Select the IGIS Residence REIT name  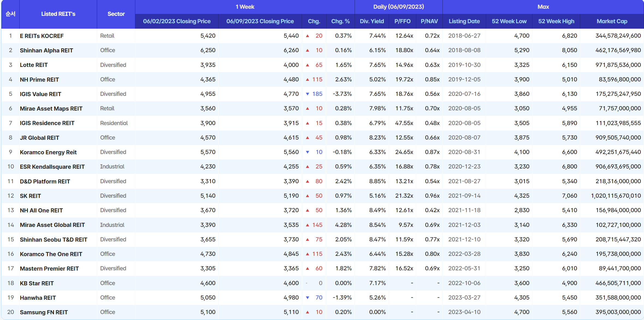[x=47, y=123]
